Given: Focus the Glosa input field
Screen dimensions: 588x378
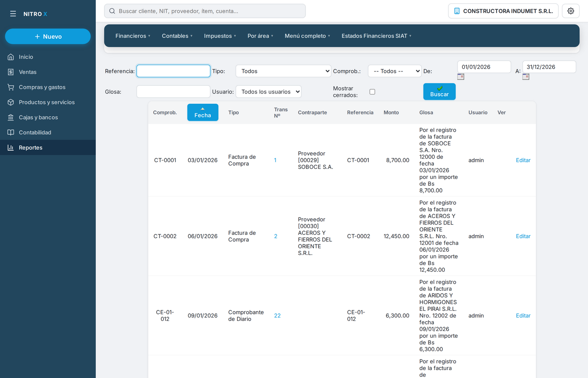Looking at the screenshot, I should click(173, 92).
